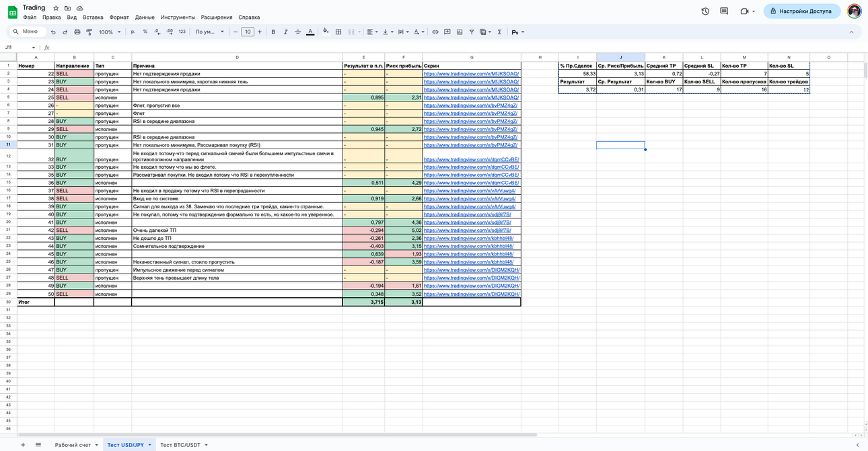Open text wrapping dropdown
Image resolution: width=868 pixels, height=451 pixels.
(402, 32)
